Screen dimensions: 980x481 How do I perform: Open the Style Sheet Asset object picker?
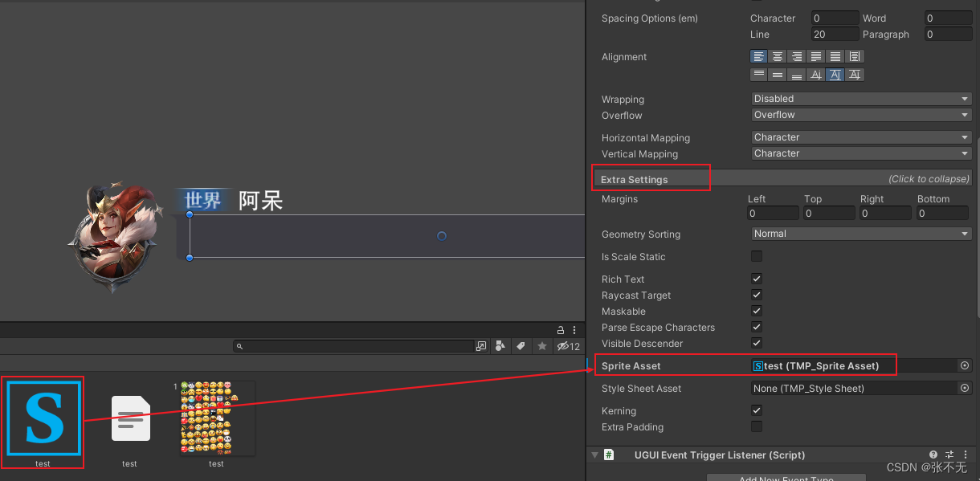pyautogui.click(x=964, y=388)
